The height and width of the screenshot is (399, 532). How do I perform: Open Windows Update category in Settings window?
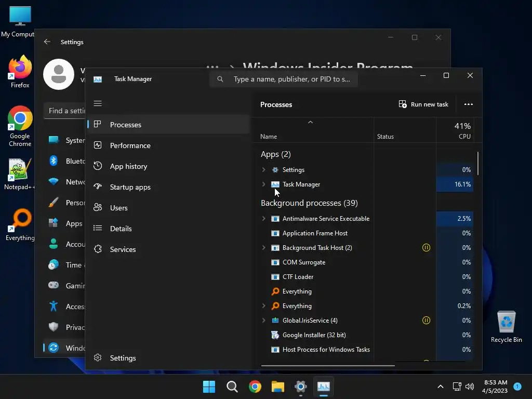point(64,348)
